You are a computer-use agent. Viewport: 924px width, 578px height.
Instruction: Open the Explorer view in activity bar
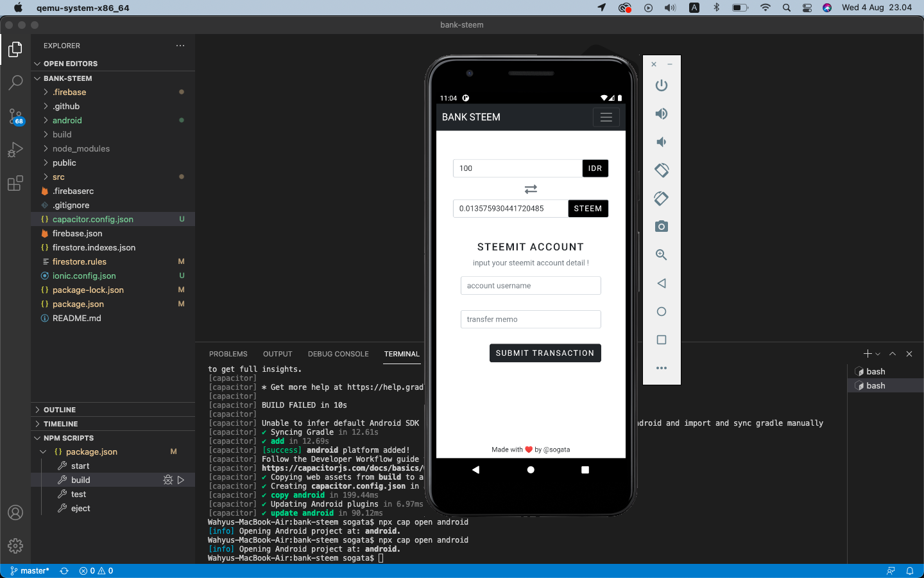[15, 49]
